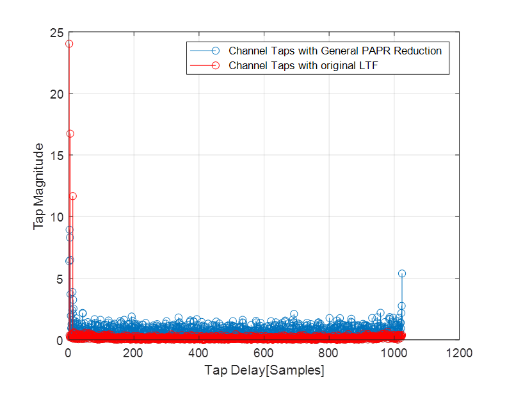Click the legend entry 'Channel Taps with original LTF'
Image resolution: width=507 pixels, height=420 pixels.
303,66
